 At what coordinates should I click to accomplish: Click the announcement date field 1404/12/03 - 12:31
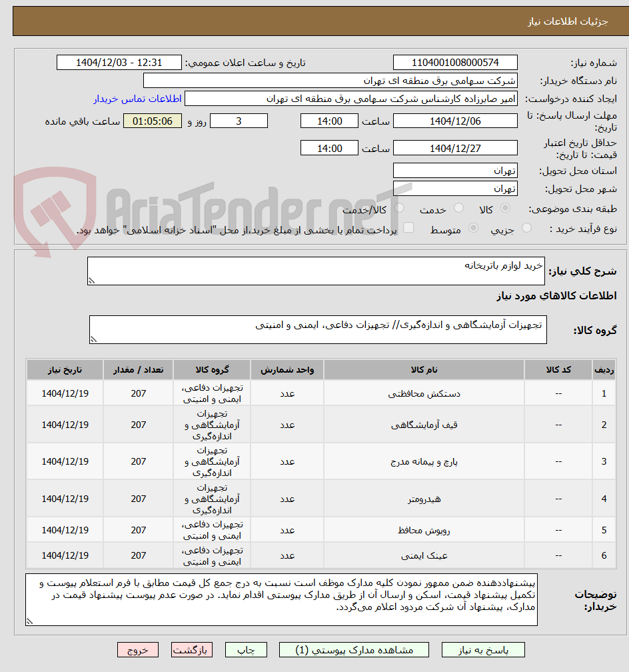pyautogui.click(x=119, y=63)
